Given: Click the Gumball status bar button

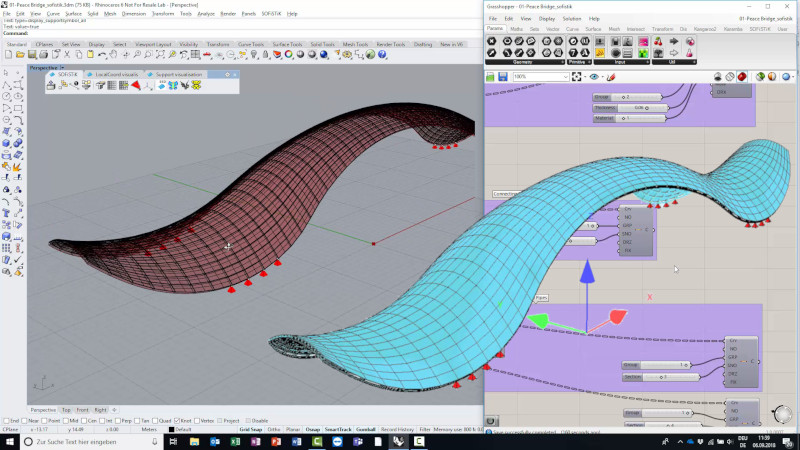Looking at the screenshot, I should (x=364, y=429).
